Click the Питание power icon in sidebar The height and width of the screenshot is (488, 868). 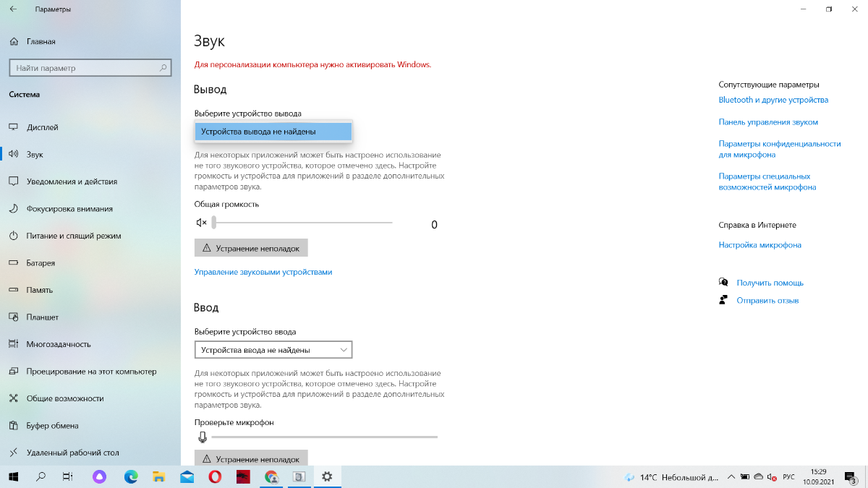point(13,236)
